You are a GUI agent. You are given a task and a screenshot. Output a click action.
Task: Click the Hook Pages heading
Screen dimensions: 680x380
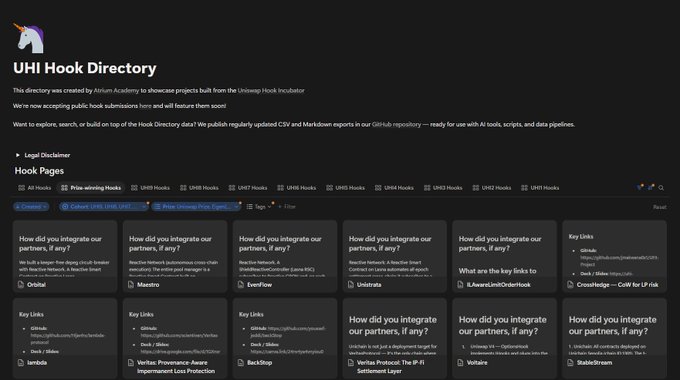39,171
